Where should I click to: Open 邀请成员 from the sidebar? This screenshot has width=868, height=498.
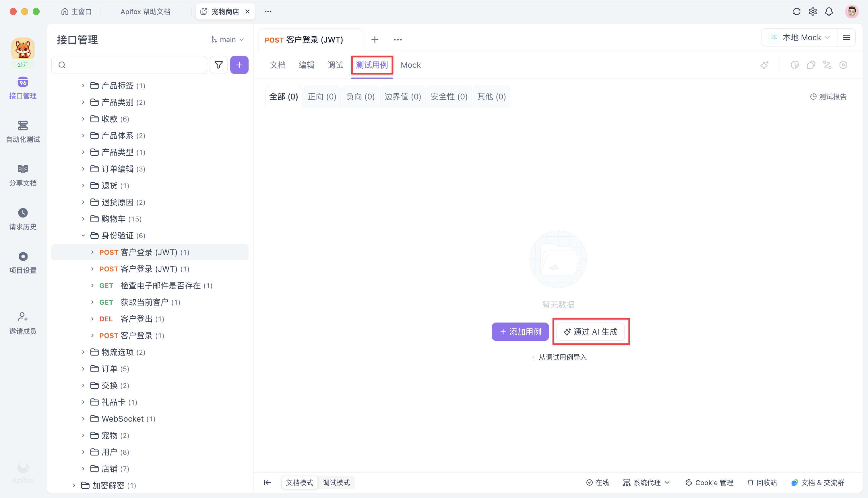[x=23, y=323]
